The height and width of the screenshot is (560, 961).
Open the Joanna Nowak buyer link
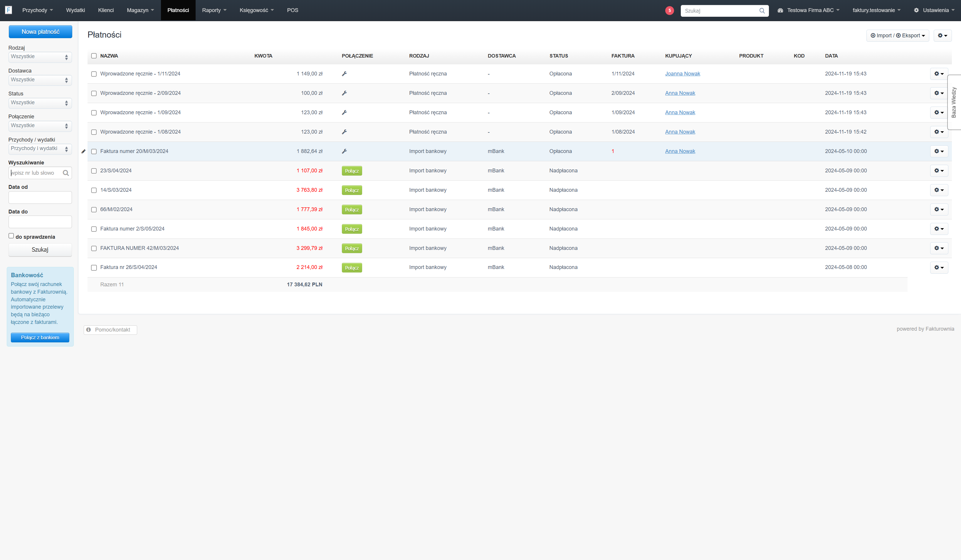click(x=682, y=74)
